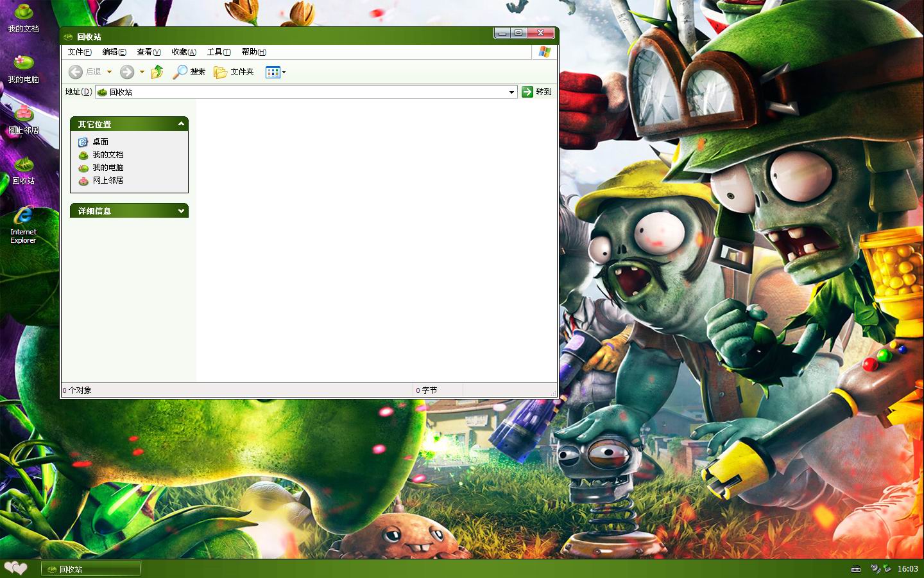Open the 我的电脑 link in sidebar
Image resolution: width=924 pixels, height=578 pixels.
tap(108, 168)
